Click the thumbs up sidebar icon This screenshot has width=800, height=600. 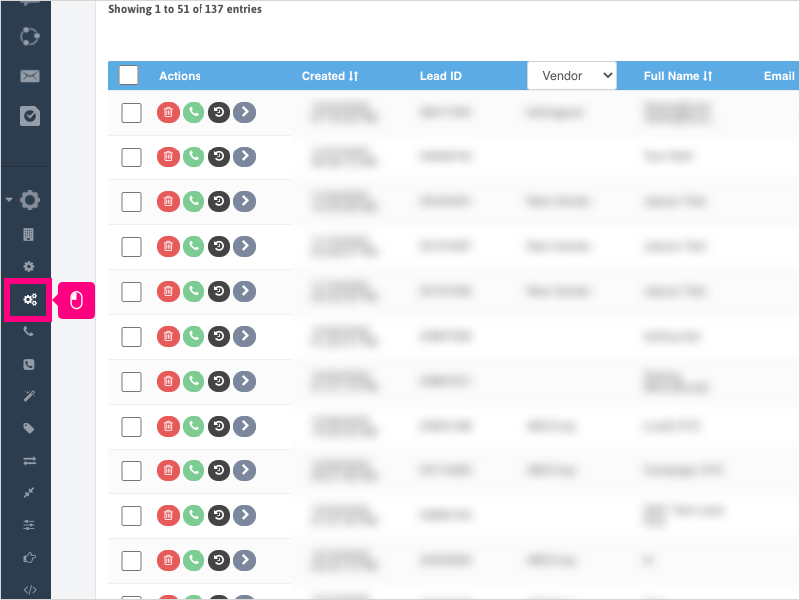[x=29, y=557]
